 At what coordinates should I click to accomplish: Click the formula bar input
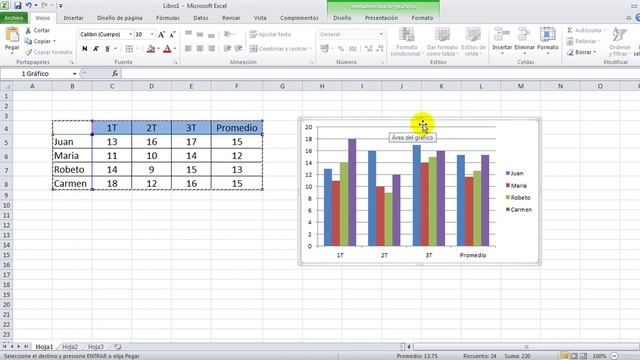point(380,73)
